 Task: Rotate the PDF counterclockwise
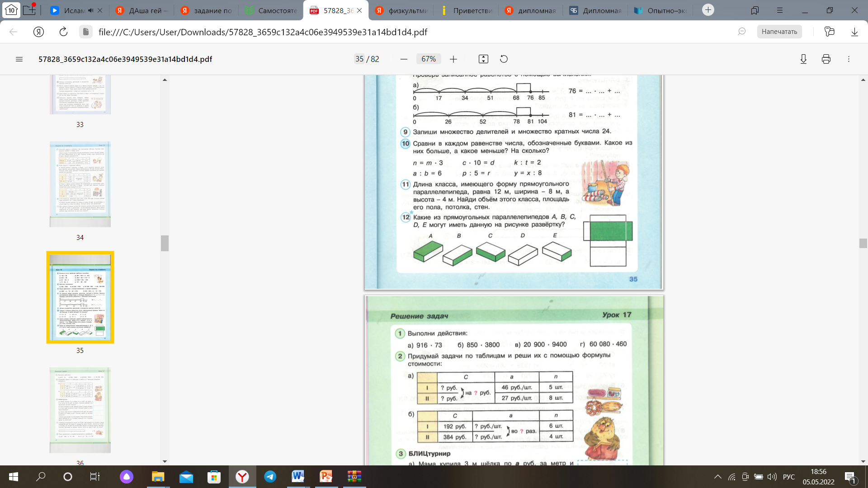pos(504,59)
